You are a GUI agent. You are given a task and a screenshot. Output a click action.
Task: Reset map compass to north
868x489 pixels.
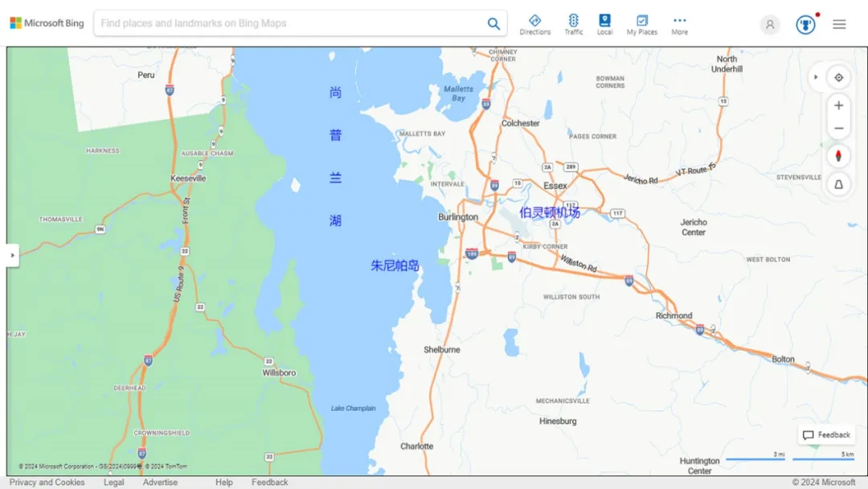838,156
